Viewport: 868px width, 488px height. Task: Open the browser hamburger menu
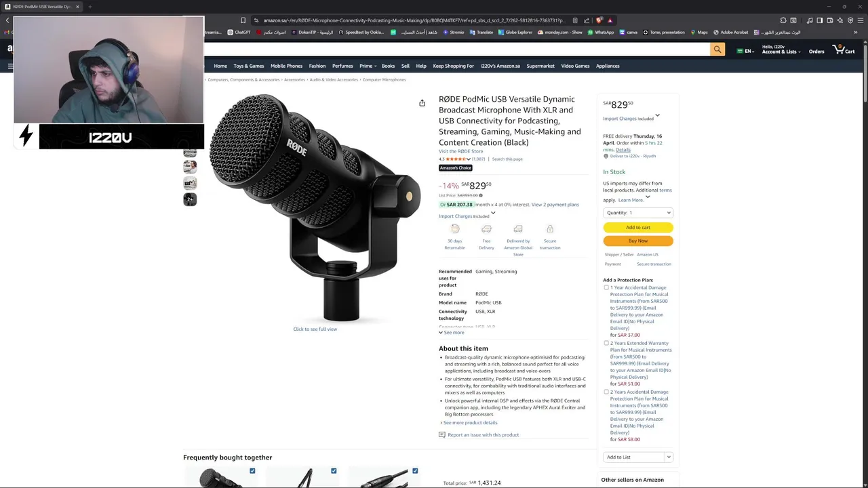pyautogui.click(x=861, y=20)
